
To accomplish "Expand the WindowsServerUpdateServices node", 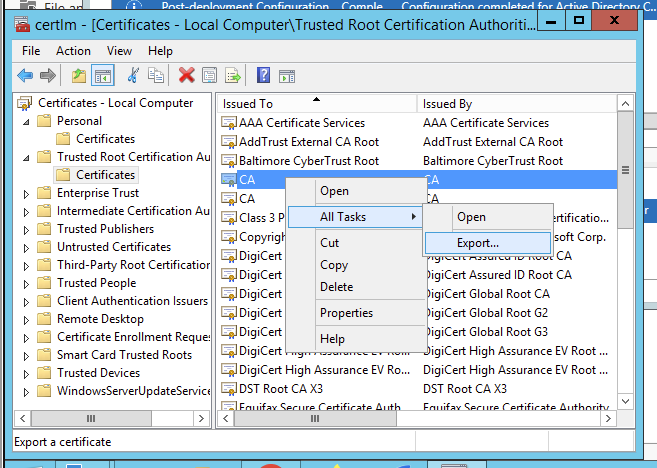I will point(26,392).
